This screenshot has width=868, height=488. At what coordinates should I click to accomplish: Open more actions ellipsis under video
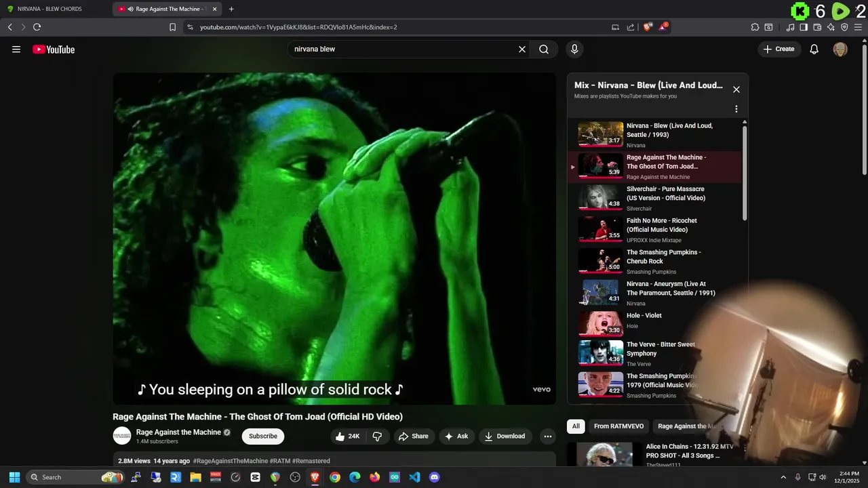coord(548,436)
